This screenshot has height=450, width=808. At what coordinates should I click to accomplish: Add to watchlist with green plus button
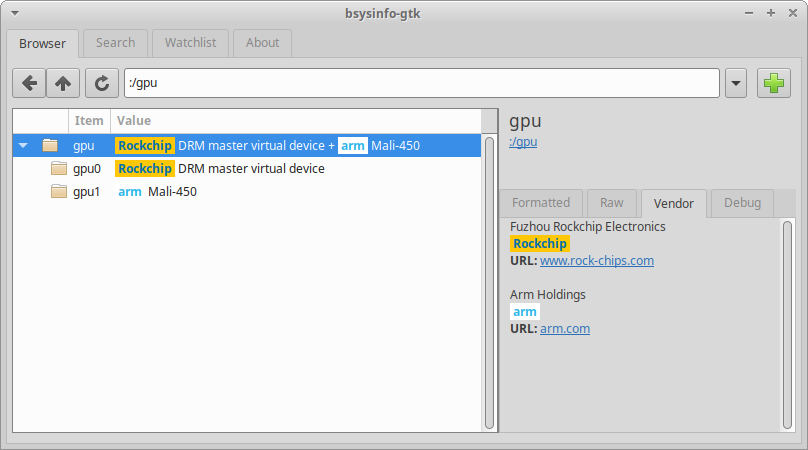[x=773, y=83]
